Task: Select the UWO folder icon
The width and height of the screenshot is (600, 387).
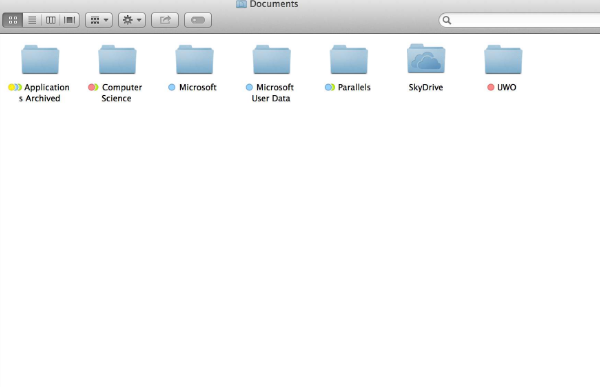Action: 503,59
